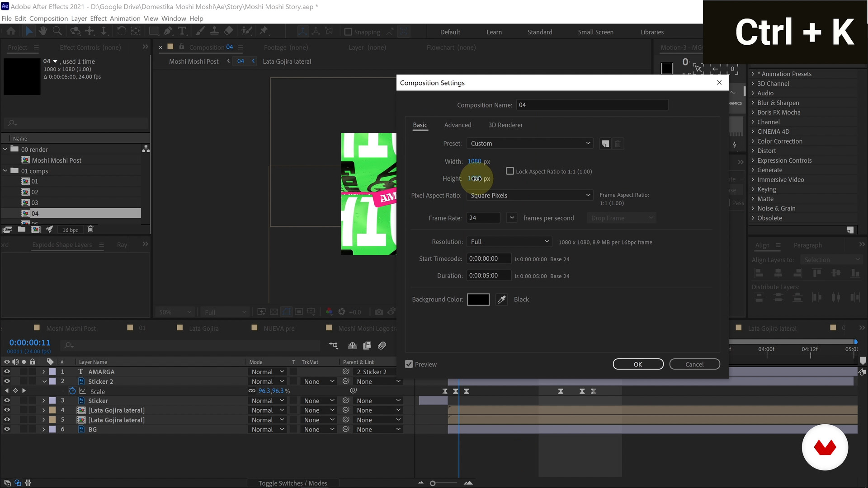Hide the BG layer
The image size is (868, 488).
[x=7, y=429]
